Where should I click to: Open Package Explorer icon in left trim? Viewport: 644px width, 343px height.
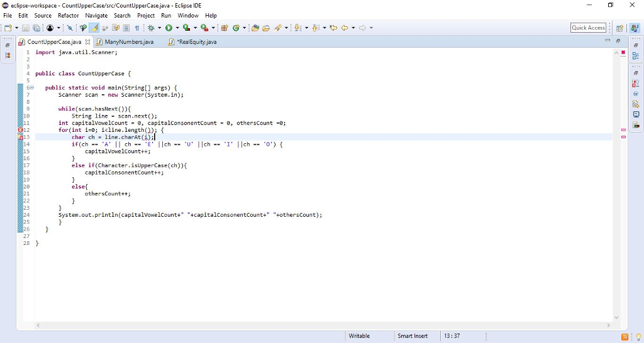tap(8, 55)
